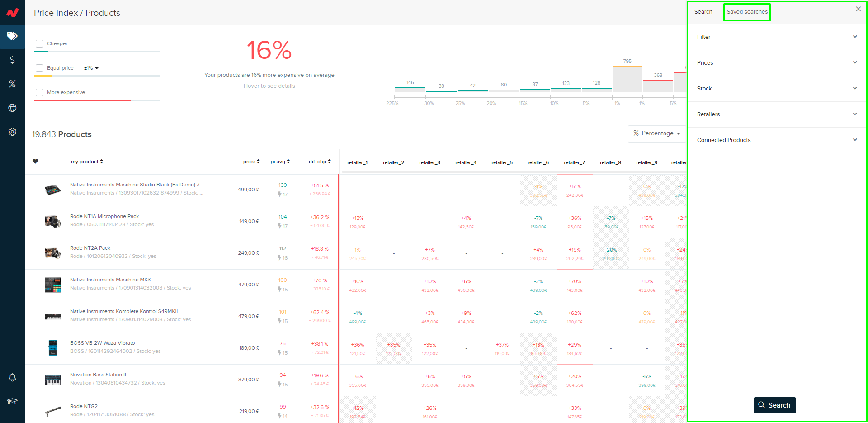Sort by dif. chp column
The image size is (868, 423).
320,162
